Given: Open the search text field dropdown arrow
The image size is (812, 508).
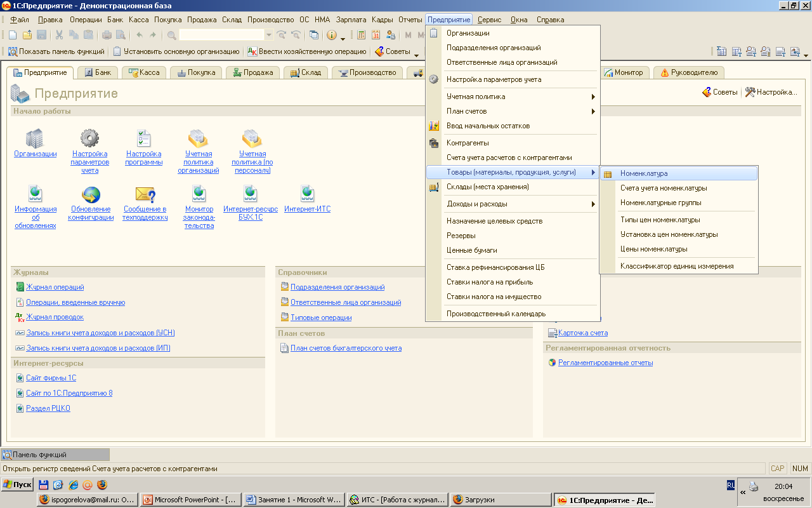Looking at the screenshot, I should pyautogui.click(x=269, y=35).
